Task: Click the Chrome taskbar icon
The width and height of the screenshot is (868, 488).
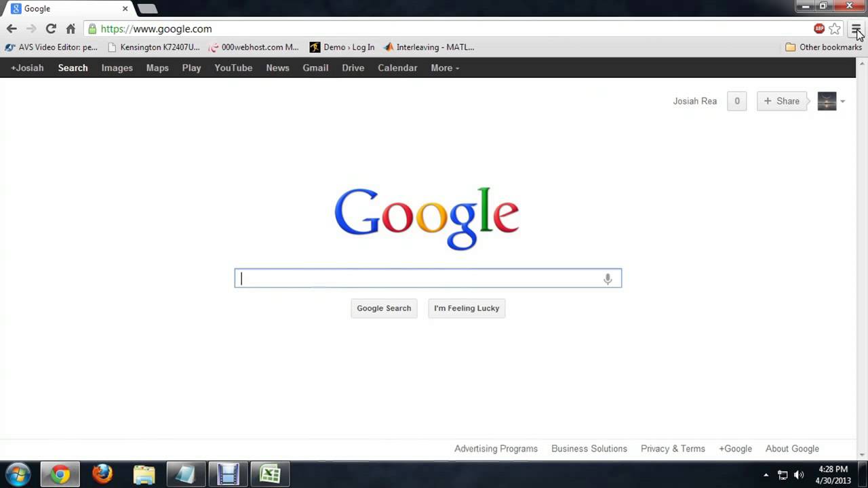Action: coord(60,474)
